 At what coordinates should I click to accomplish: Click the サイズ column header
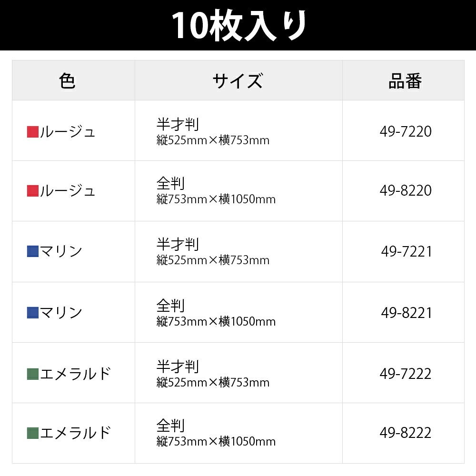pos(238,80)
